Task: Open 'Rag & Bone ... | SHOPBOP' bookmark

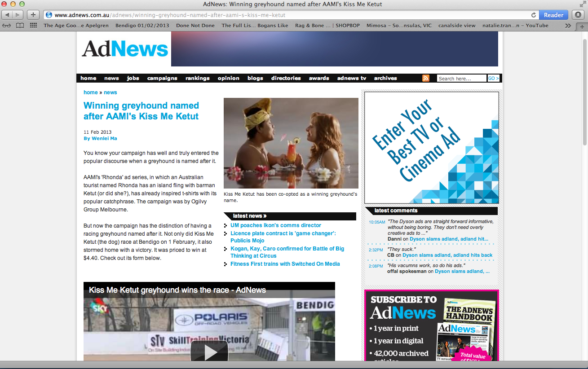Action: [327, 26]
